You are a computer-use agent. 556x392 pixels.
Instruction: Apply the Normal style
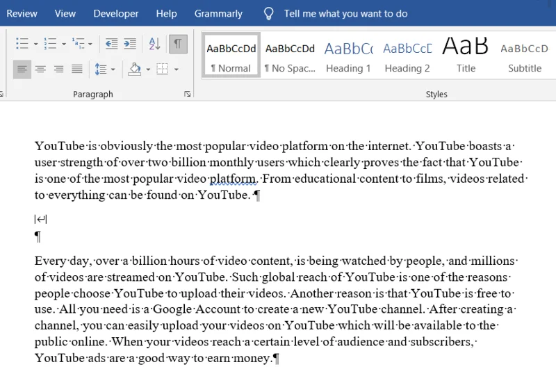coord(231,55)
